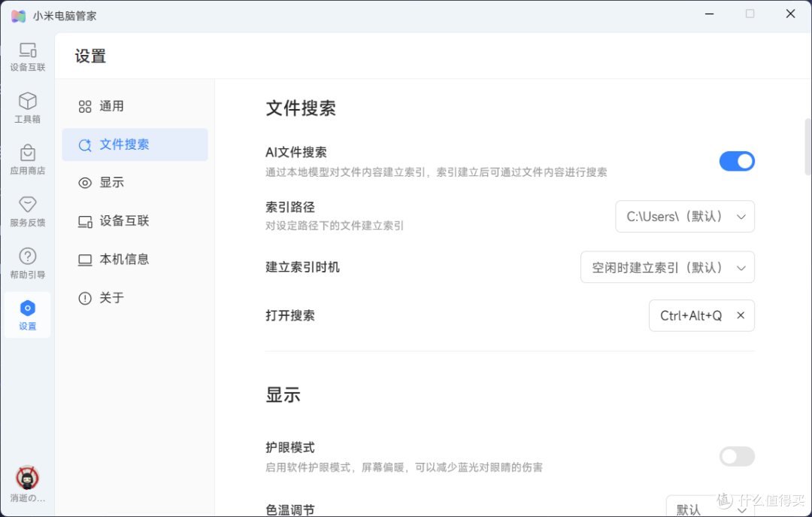Click the 通用 grid icon in the settings menu
This screenshot has height=517, width=812.
[x=85, y=107]
